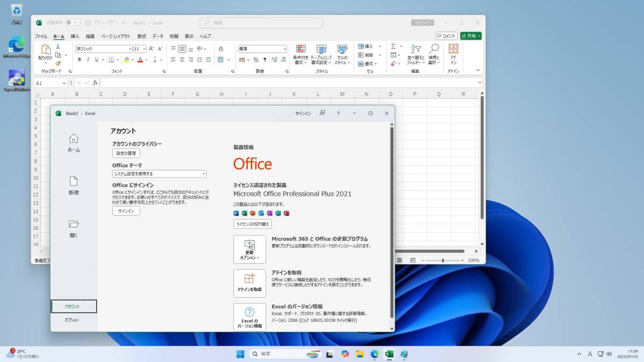Click the search box in Book1 title bar
Screen dimensions: 644x362
click(x=261, y=23)
